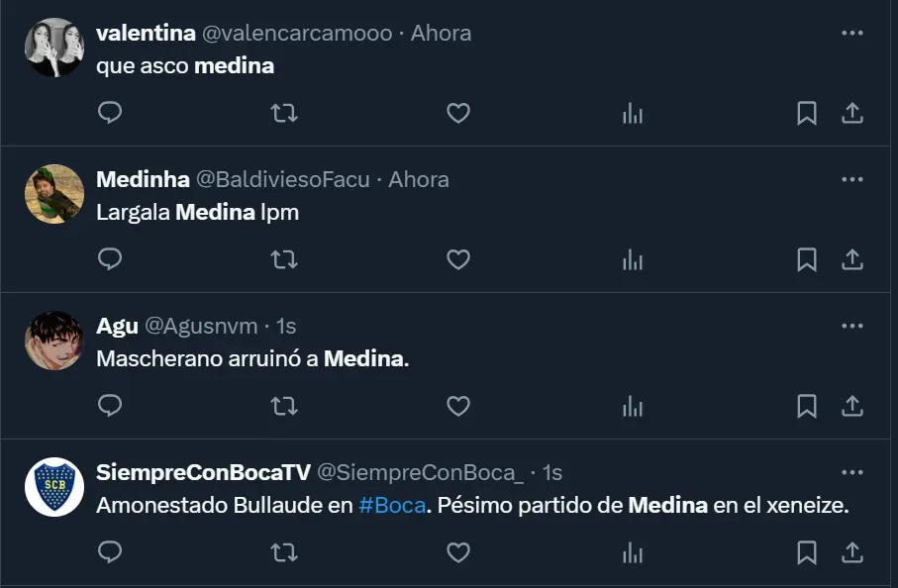
Task: Share valentina's tweet
Action: pos(851,114)
